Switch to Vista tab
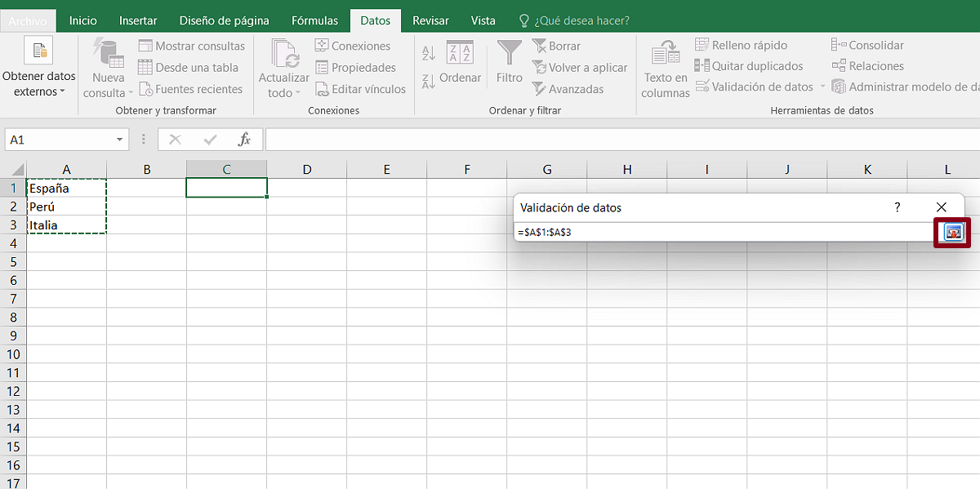The height and width of the screenshot is (489, 980). pyautogui.click(x=483, y=21)
